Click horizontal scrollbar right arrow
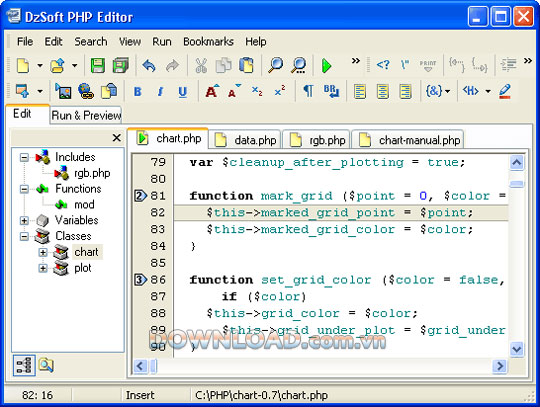This screenshot has width=540, height=407. coord(500,366)
